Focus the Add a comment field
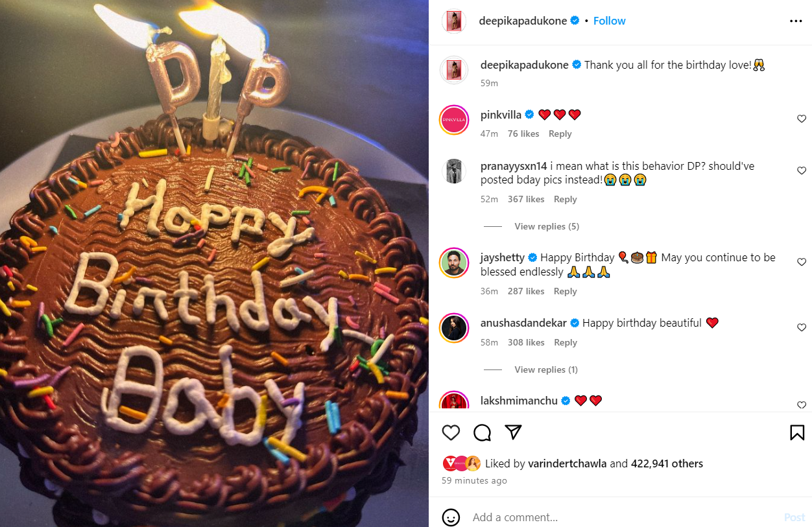The width and height of the screenshot is (812, 527). pos(623,517)
